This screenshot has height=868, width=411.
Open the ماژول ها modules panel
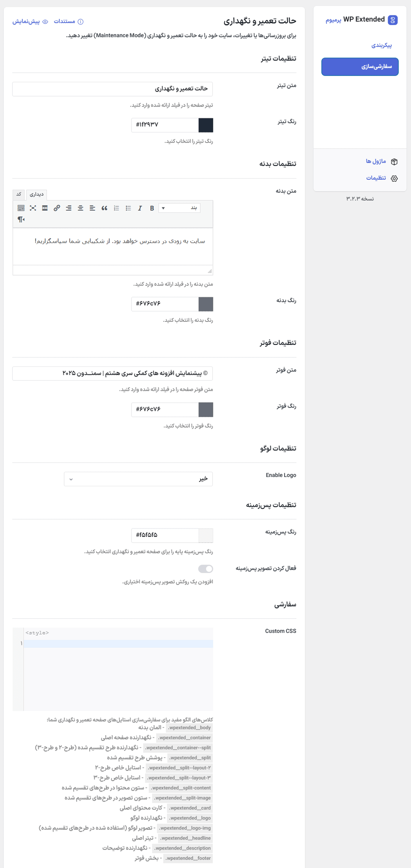[375, 161]
